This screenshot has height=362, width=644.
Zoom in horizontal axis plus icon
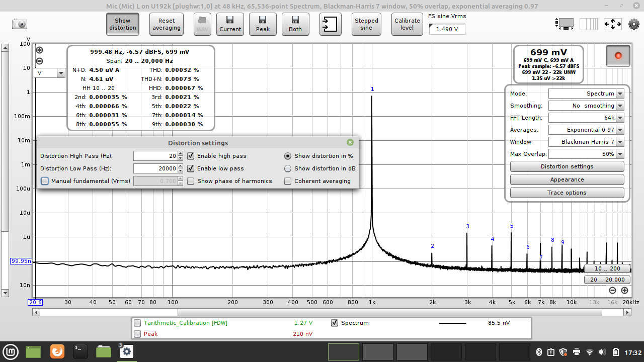(x=624, y=290)
